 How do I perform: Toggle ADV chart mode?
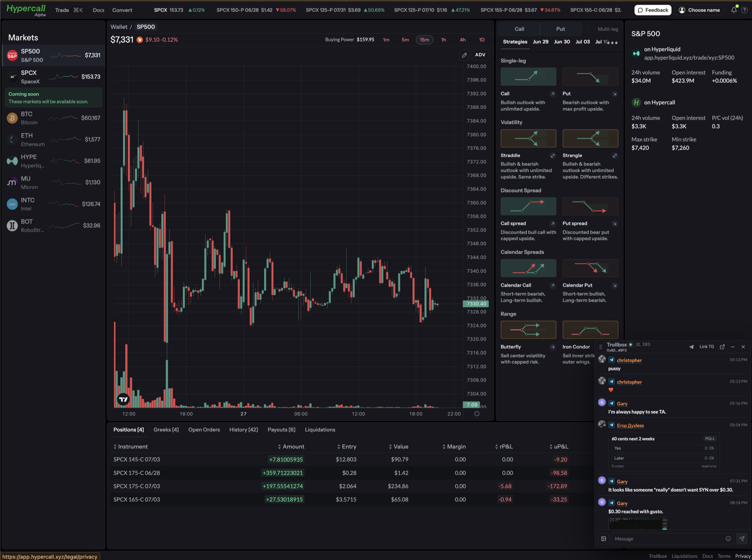click(x=480, y=55)
